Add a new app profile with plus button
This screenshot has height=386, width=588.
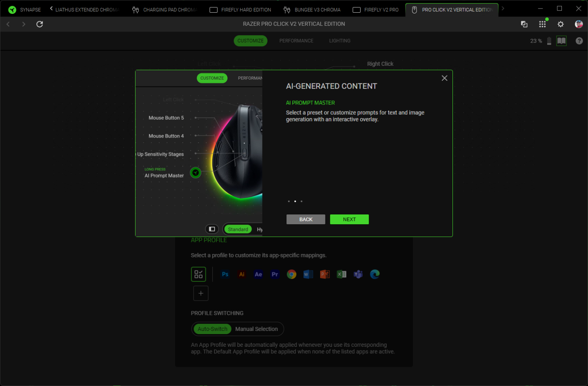201,293
